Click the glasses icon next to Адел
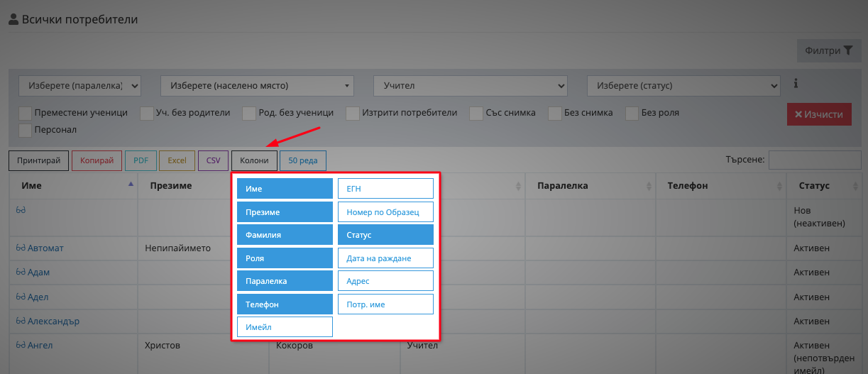Image resolution: width=868 pixels, height=374 pixels. tap(21, 297)
